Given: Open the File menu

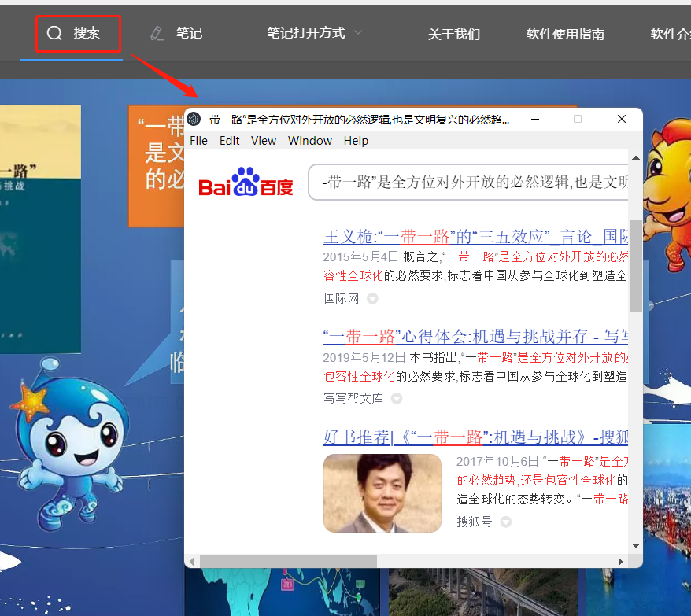Looking at the screenshot, I should coord(199,141).
